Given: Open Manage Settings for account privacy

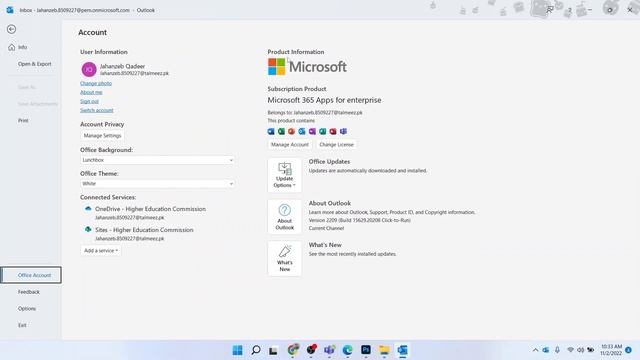Looking at the screenshot, I should [x=102, y=136].
